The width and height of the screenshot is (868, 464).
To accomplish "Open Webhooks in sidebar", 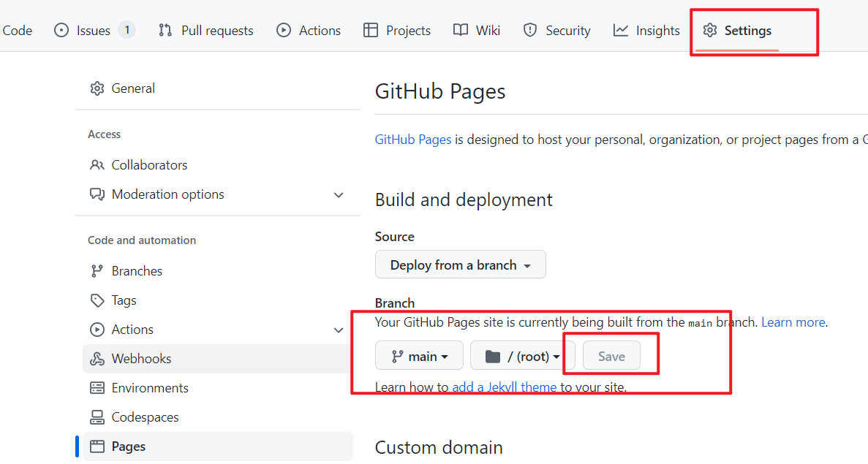I will click(x=218, y=359).
